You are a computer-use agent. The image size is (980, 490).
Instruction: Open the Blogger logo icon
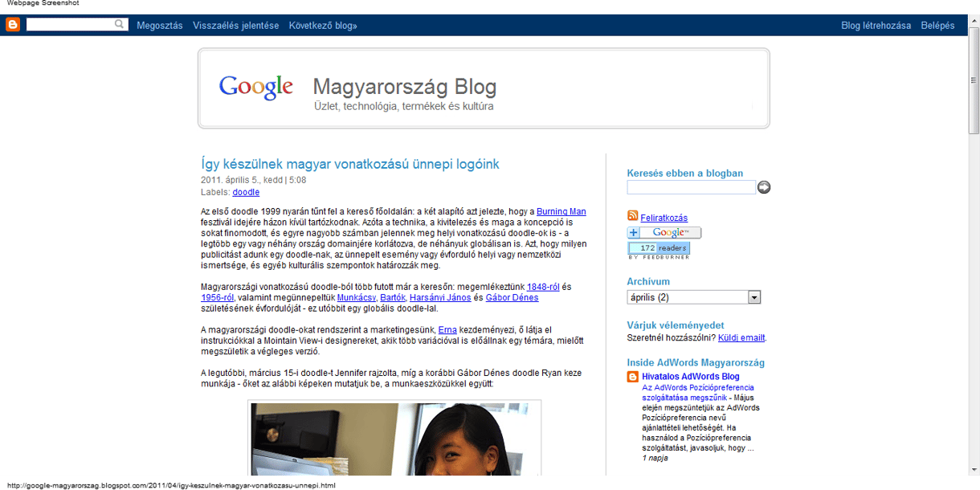13,25
